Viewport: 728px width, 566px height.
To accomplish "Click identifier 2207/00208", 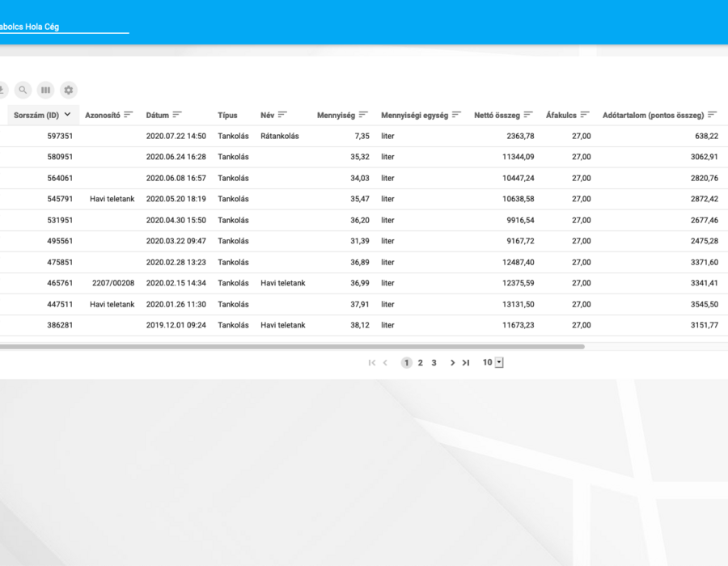I will click(113, 283).
